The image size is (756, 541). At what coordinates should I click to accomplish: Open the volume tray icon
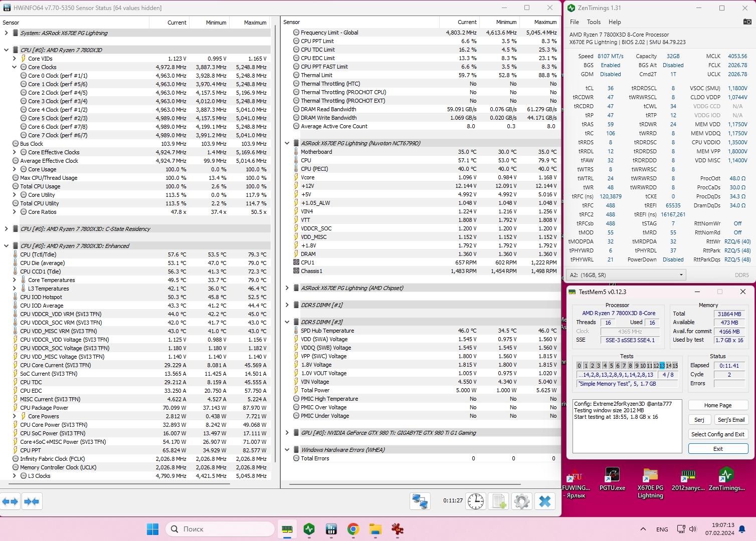[x=693, y=529]
